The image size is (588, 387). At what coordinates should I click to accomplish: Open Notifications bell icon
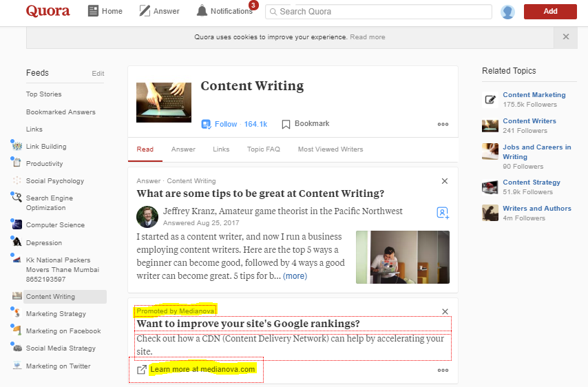click(202, 11)
